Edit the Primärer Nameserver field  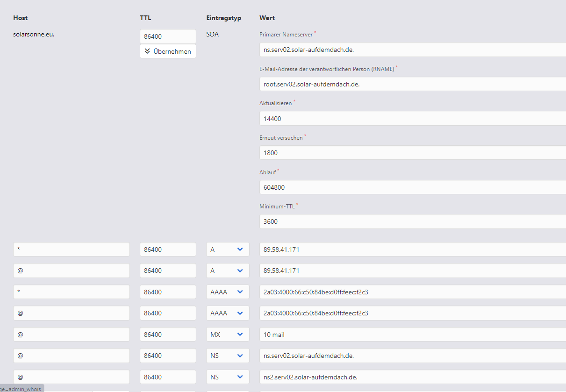[x=411, y=50]
